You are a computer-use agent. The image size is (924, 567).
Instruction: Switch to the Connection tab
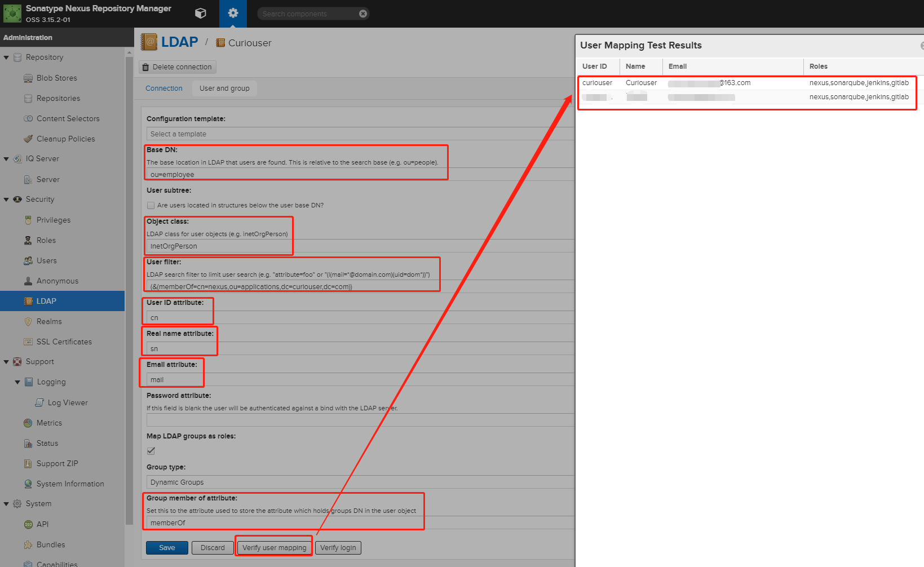pos(164,88)
